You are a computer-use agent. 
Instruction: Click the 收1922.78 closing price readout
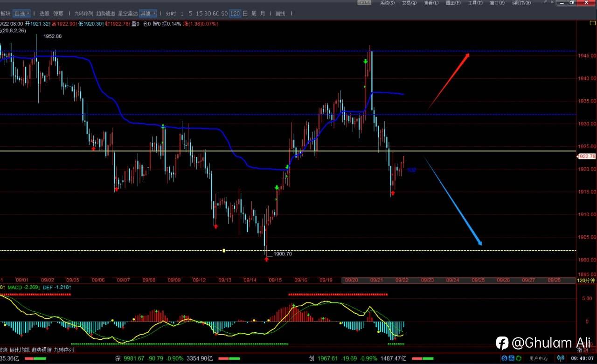[x=117, y=24]
